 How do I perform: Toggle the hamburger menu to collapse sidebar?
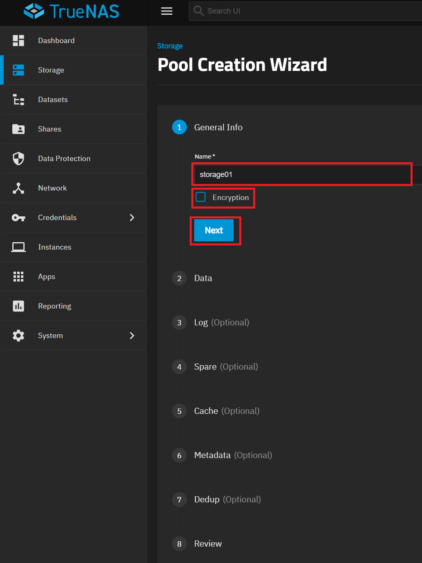point(166,11)
